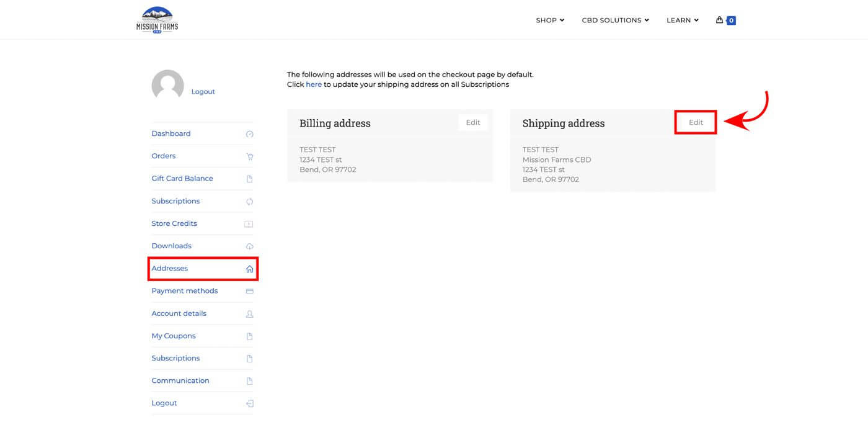868x440 pixels.
Task: Edit the Shipping address
Action: (x=696, y=122)
